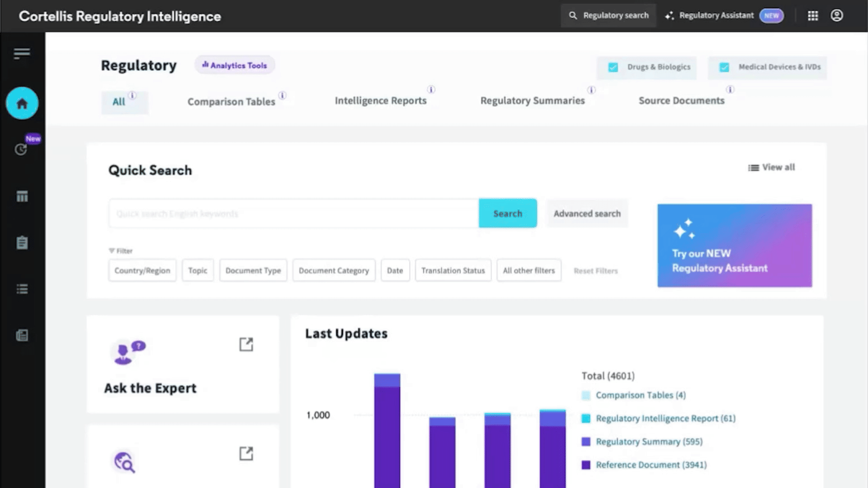Switch to Source Documents tab
Viewport: 868px width, 488px height.
pyautogui.click(x=681, y=101)
